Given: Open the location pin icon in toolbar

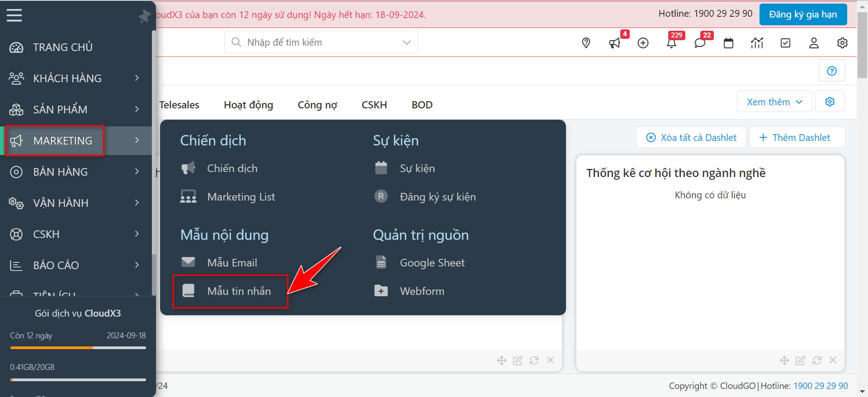Looking at the screenshot, I should click(586, 43).
